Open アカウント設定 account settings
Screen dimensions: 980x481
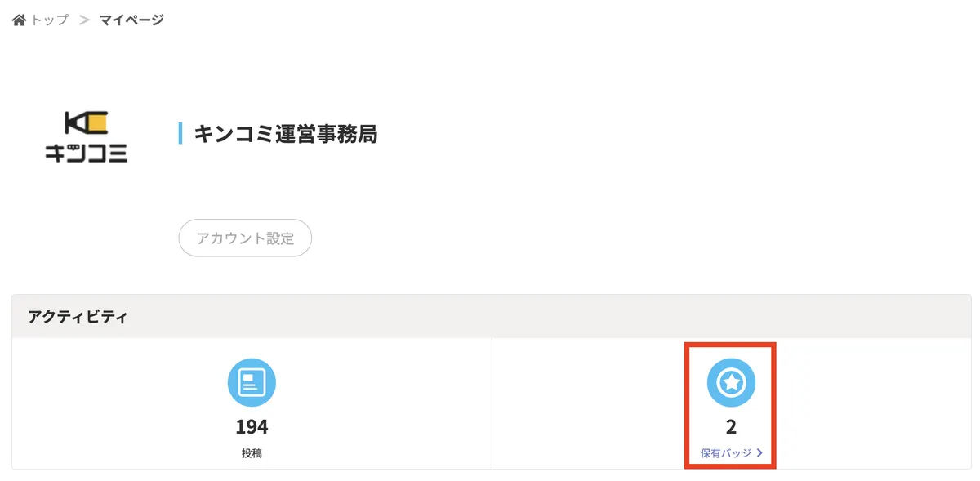pos(245,238)
